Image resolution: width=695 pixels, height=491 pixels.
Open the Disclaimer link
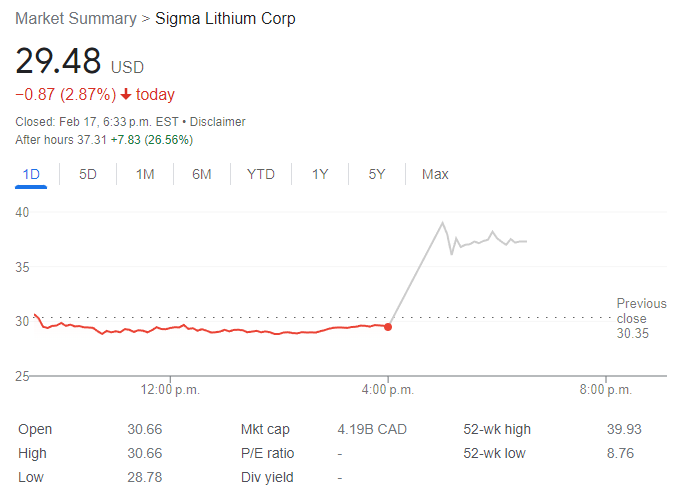(218, 122)
